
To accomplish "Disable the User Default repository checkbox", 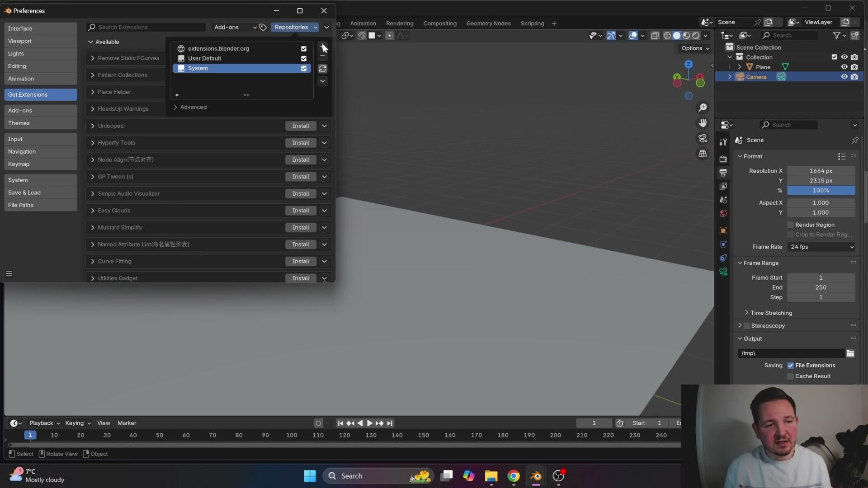I will click(304, 59).
